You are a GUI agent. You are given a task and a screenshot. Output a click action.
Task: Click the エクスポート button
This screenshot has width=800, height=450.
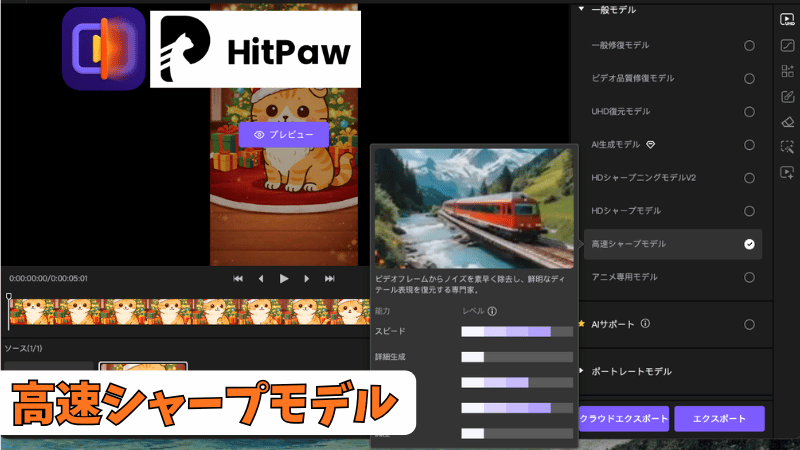(719, 419)
